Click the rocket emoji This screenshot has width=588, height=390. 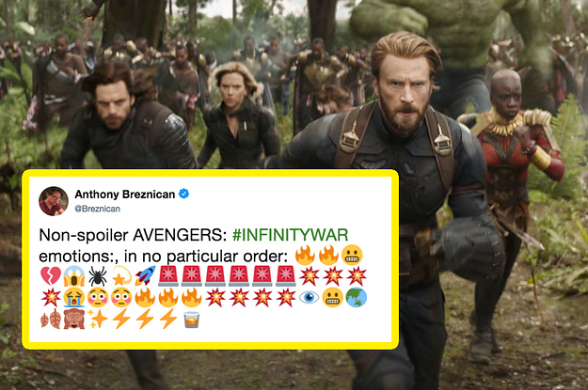(x=145, y=276)
